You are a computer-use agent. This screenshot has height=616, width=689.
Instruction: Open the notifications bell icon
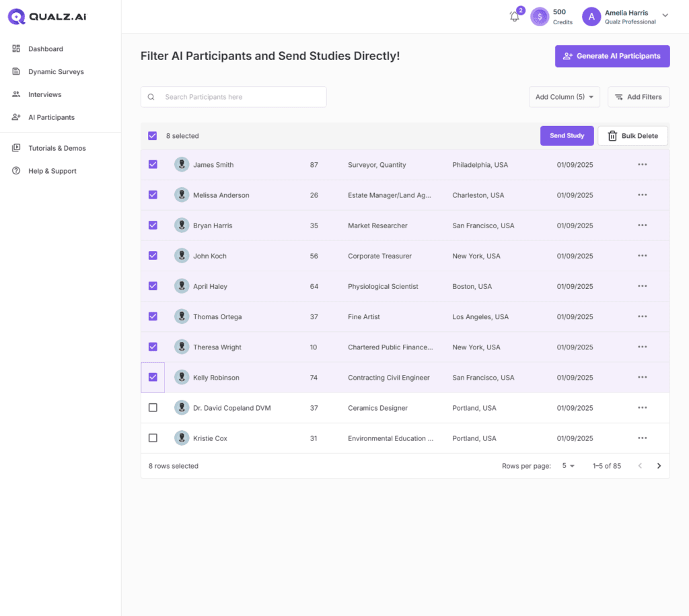tap(515, 17)
